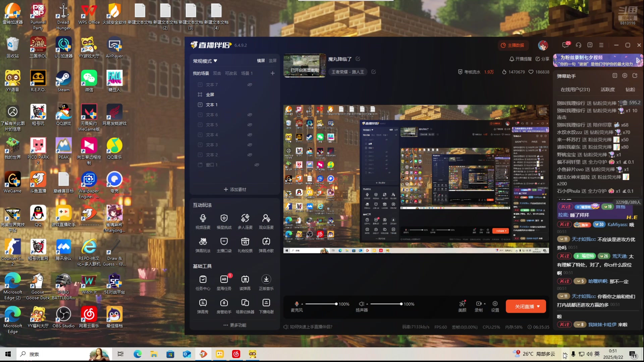Screen dimensions: 644x362
Task: Open 弹幕点歌 song request tool
Action: pyautogui.click(x=266, y=245)
